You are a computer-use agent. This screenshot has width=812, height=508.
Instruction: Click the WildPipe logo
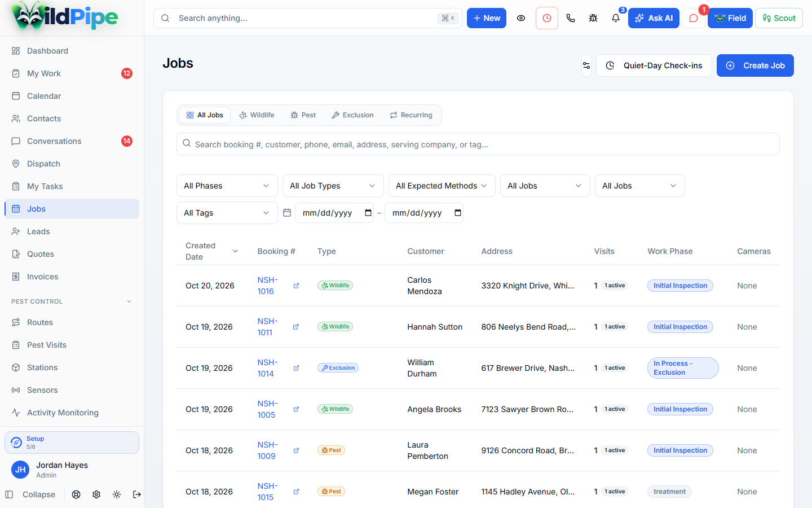pos(64,17)
